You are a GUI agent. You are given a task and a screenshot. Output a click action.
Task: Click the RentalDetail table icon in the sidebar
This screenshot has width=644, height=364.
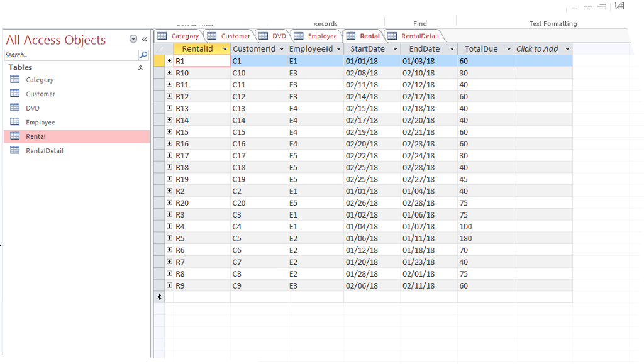[14, 150]
